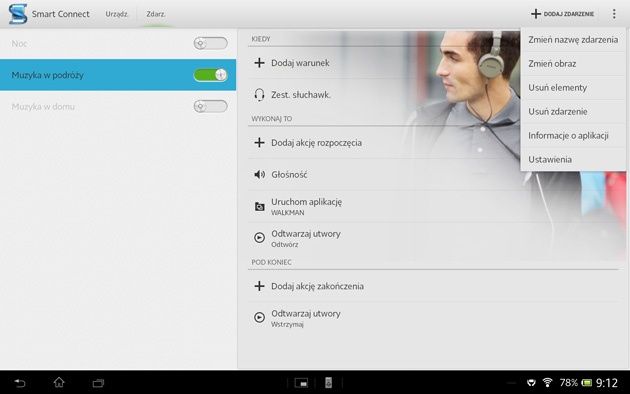
Task: Turn off the Muzyka w podróży switch
Action: coord(211,75)
